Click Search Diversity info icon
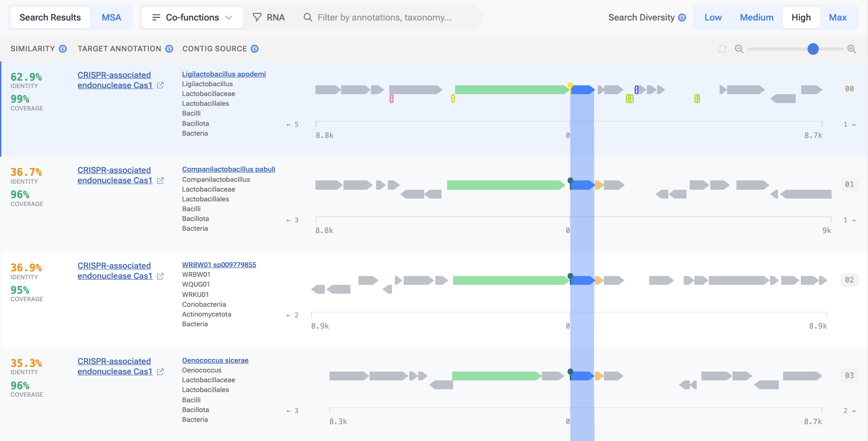 click(x=682, y=17)
